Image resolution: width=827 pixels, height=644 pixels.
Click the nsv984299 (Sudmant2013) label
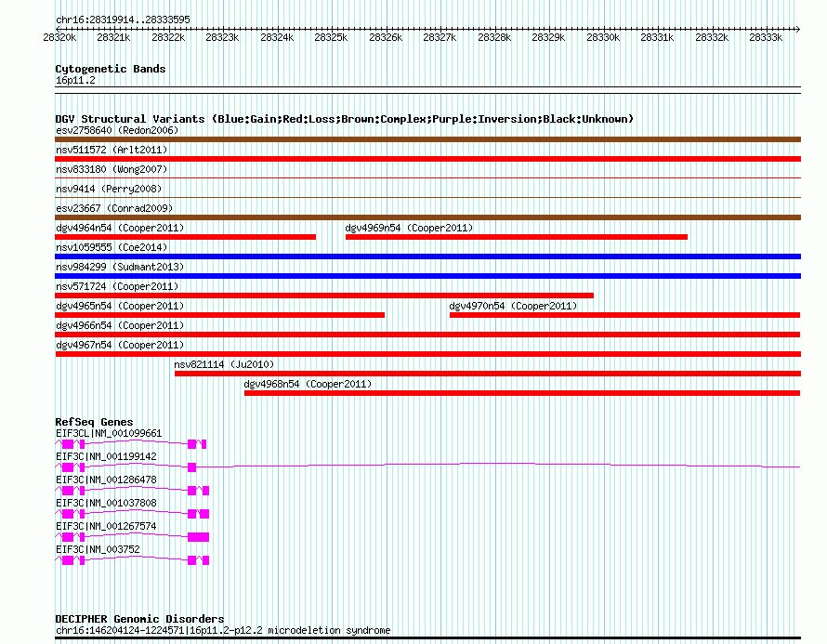[120, 267]
